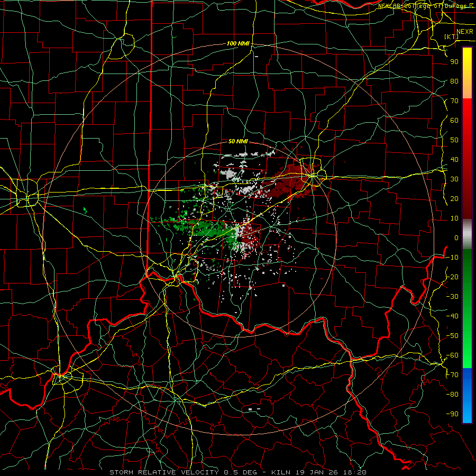This screenshot has width=476, height=476.
Task: Click the legend value "80"
Action: pos(454,81)
